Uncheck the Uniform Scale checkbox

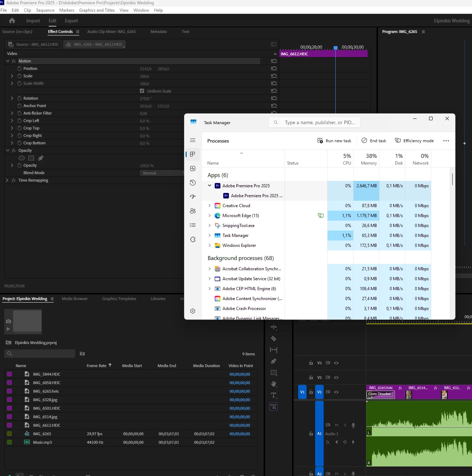(x=142, y=91)
